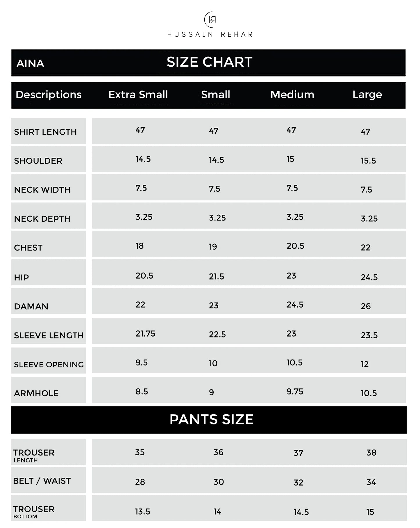This screenshot has height=528, width=420.
Task: Click the Large chest value 22
Action: point(366,248)
